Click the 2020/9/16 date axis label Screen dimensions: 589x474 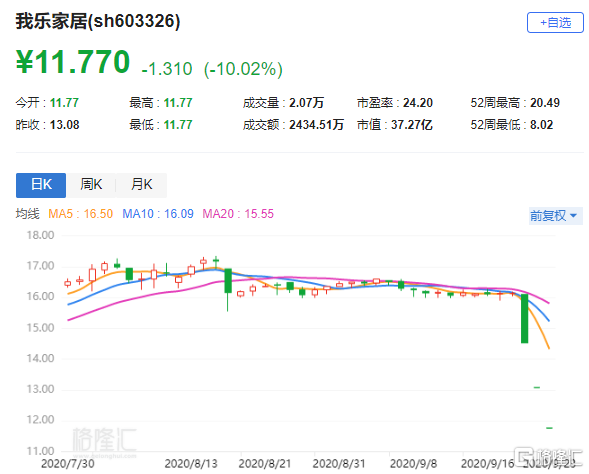pos(487,463)
